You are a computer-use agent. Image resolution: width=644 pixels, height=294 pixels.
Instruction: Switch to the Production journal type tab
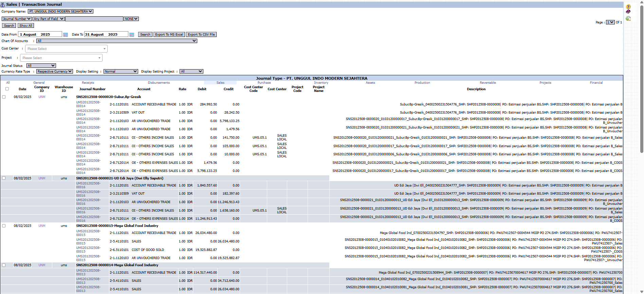tap(422, 83)
